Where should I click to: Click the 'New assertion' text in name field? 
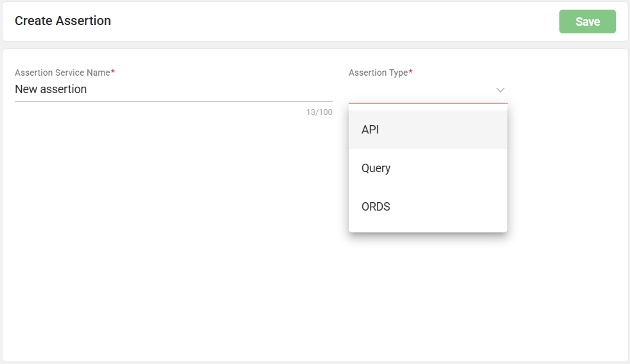(x=51, y=89)
